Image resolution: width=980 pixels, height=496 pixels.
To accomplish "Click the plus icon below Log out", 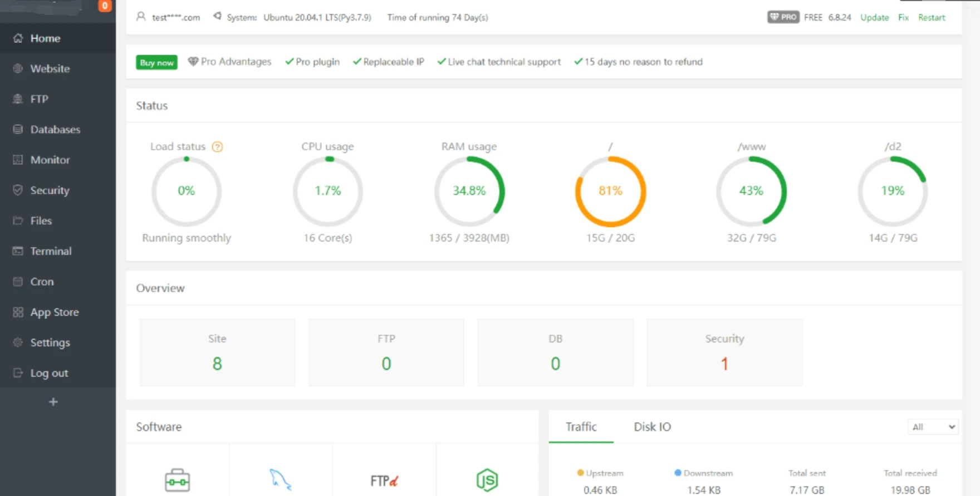I will point(53,402).
